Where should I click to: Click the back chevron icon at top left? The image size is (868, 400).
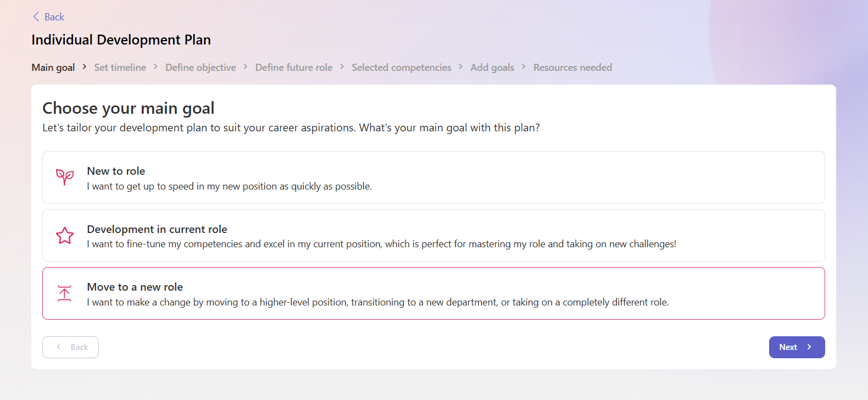pos(36,16)
